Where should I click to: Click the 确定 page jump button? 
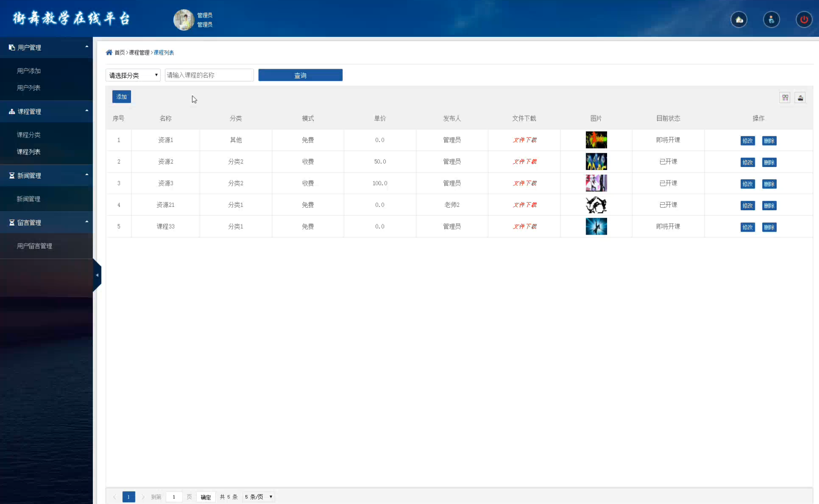tap(206, 497)
